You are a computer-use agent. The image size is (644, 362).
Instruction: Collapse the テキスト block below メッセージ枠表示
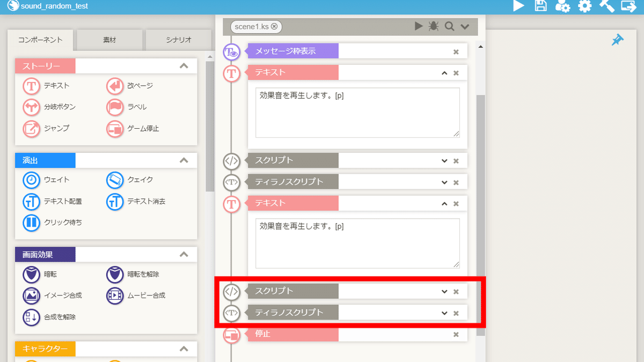(x=444, y=73)
